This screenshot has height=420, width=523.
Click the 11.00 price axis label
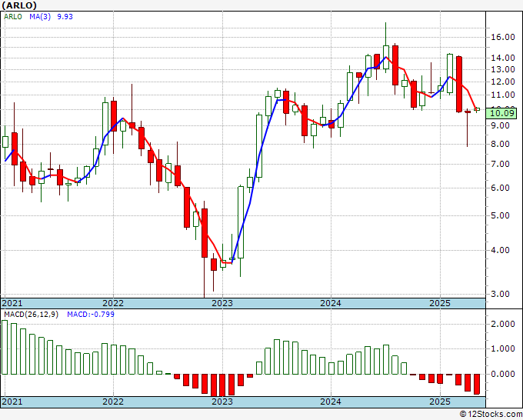click(503, 95)
